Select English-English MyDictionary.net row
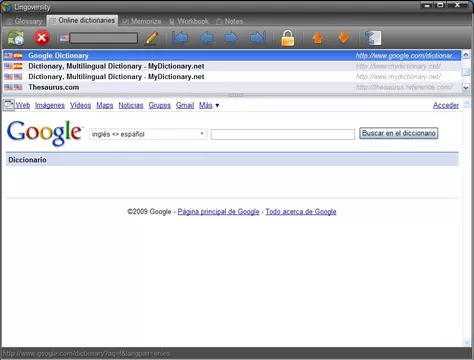Screen dimensions: 474x360 tap(232, 77)
